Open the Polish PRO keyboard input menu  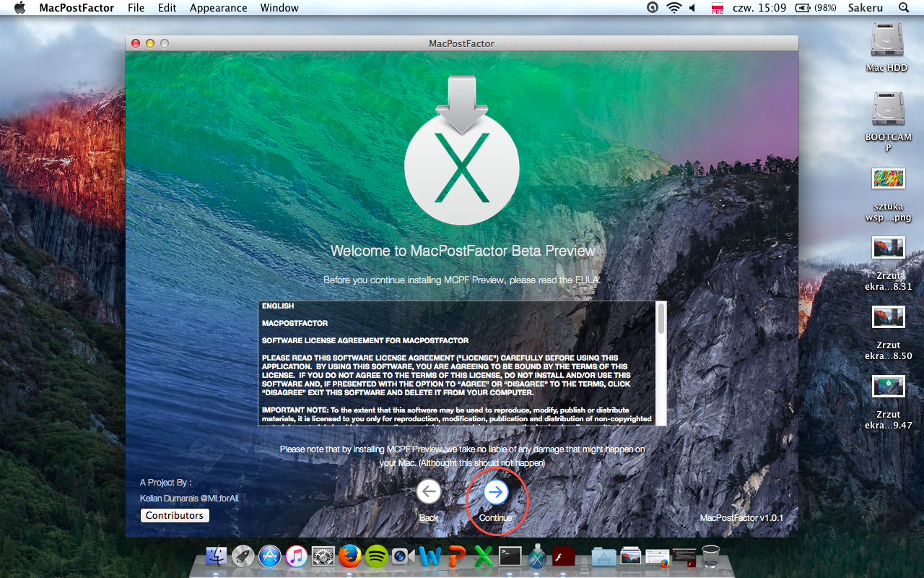pyautogui.click(x=717, y=8)
